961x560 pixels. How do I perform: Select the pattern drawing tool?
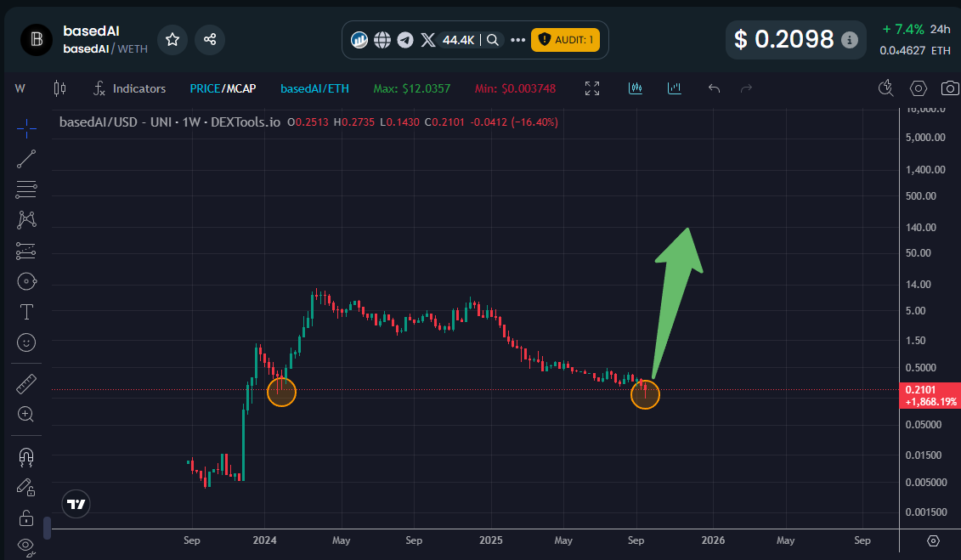(26, 220)
